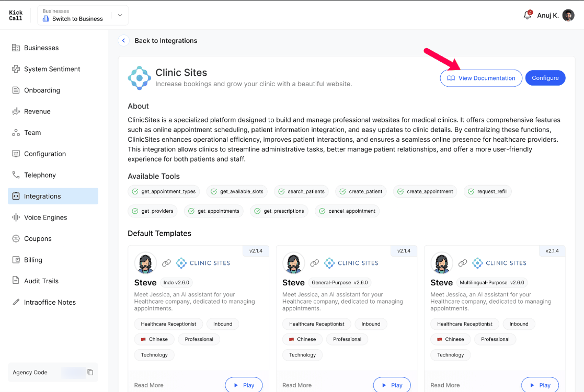Click the Coupons icon
The height and width of the screenshot is (392, 584).
pyautogui.click(x=16, y=239)
